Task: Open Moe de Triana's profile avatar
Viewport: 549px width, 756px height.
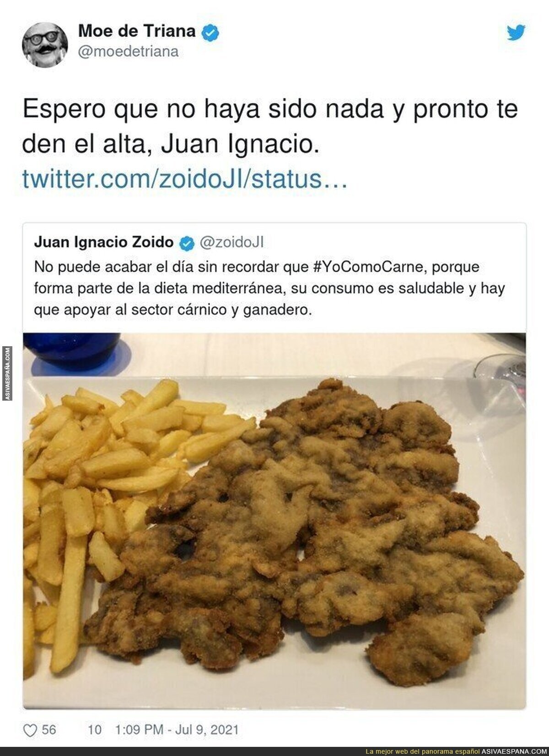Action: (x=46, y=44)
